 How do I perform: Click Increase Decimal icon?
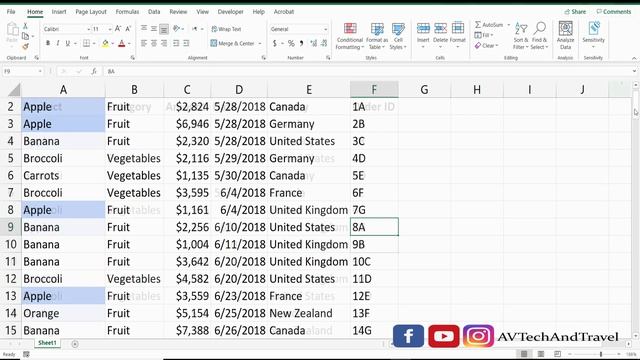(x=313, y=43)
